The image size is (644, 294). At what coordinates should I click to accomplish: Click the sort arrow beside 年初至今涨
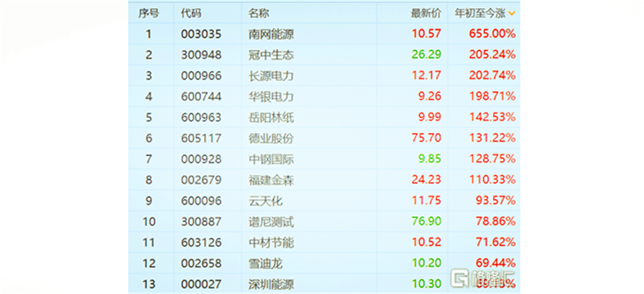point(512,14)
